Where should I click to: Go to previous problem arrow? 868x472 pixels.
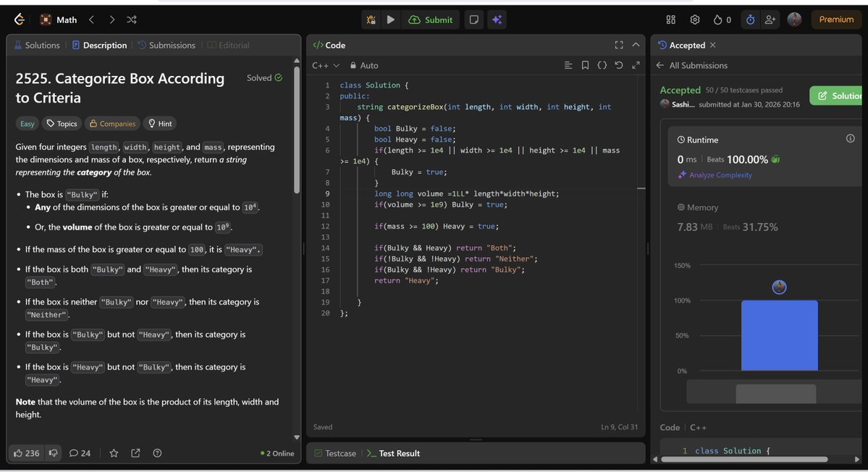pyautogui.click(x=91, y=20)
